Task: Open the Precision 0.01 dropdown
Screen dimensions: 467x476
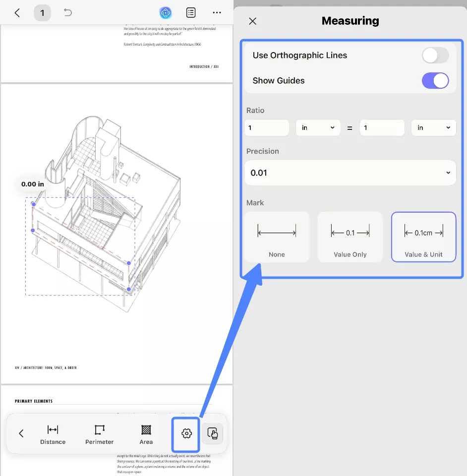Action: point(350,173)
